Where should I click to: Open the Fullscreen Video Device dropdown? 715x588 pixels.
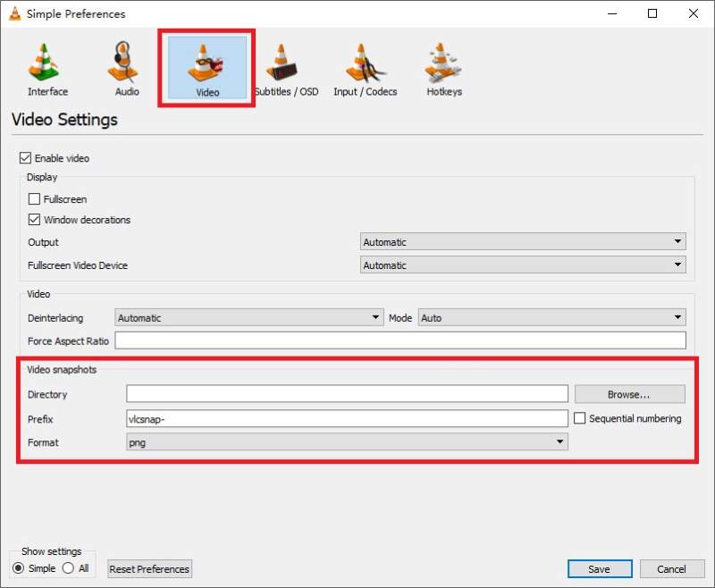click(523, 265)
